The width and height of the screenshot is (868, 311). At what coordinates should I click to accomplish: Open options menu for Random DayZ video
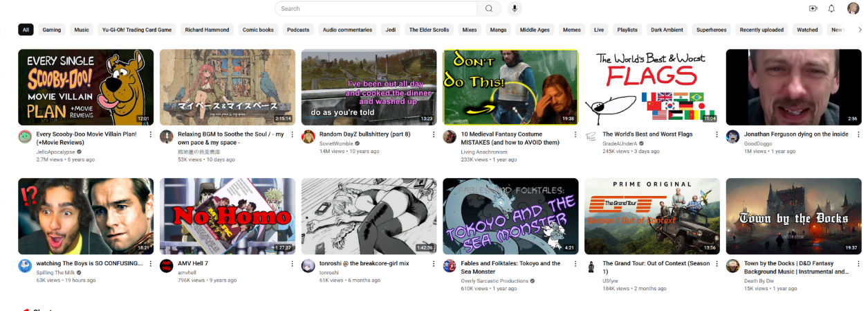click(x=434, y=134)
